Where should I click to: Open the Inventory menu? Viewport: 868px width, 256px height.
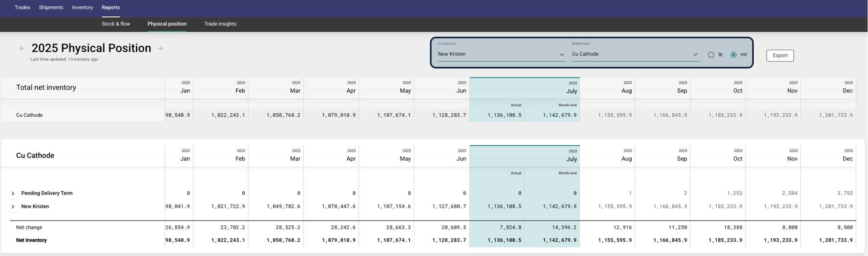[82, 7]
